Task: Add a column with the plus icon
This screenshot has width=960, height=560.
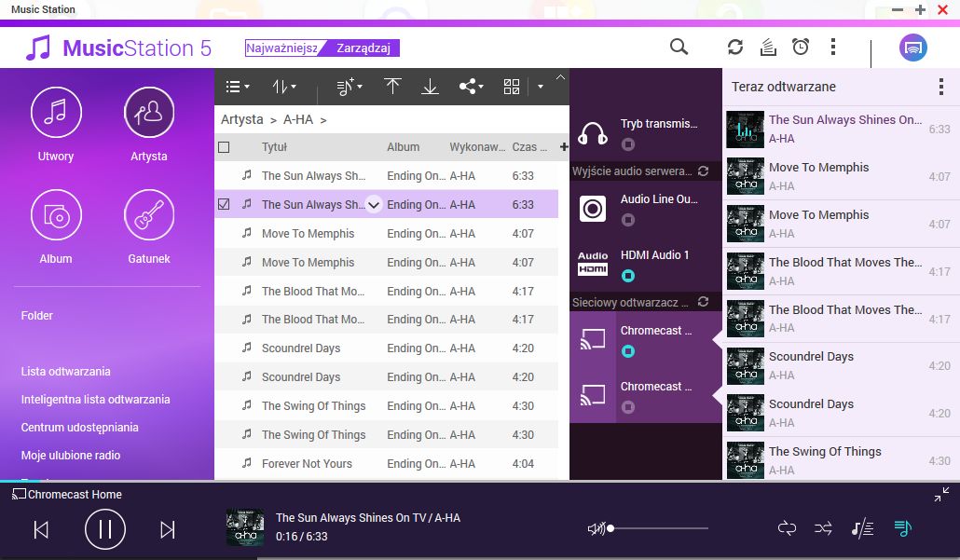Action: click(564, 147)
